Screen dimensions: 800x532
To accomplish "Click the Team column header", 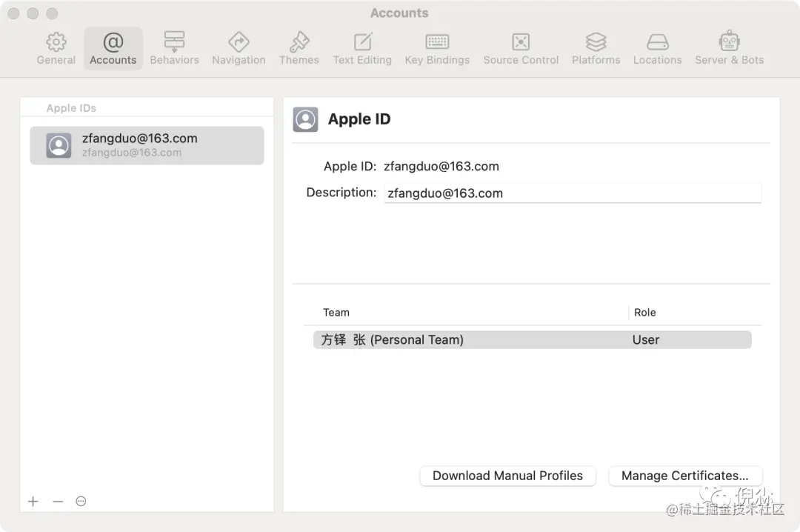I will point(336,313).
